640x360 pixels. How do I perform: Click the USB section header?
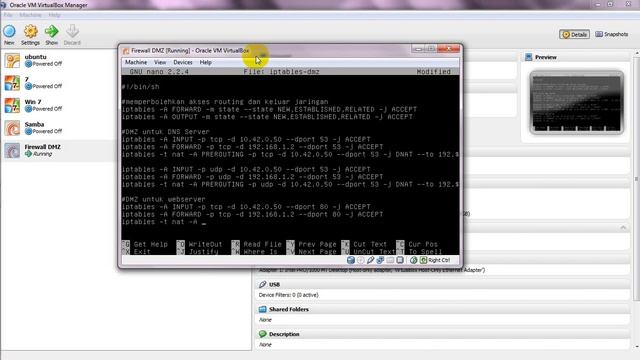click(443, 284)
